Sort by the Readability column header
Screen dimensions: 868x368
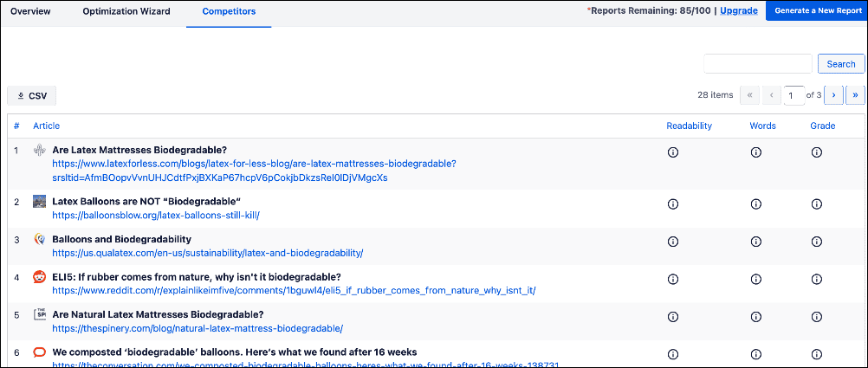click(x=690, y=126)
